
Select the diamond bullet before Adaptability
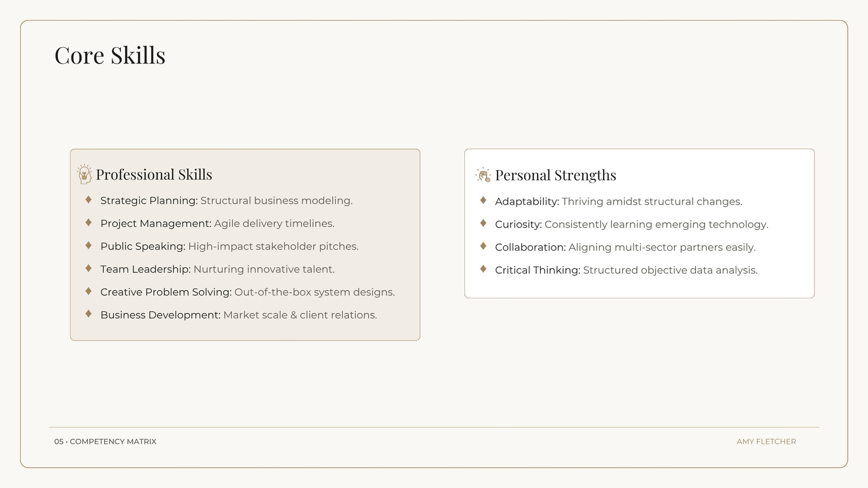click(483, 201)
